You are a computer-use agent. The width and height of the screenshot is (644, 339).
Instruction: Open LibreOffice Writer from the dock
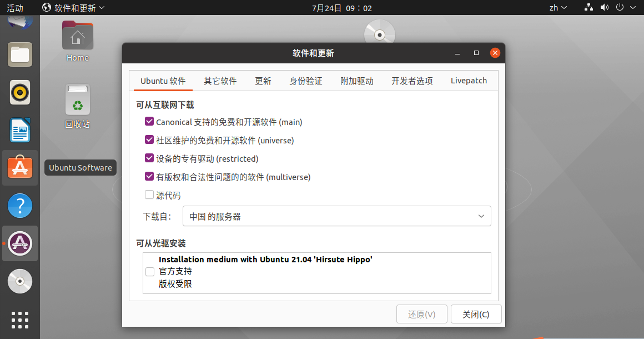coord(20,130)
